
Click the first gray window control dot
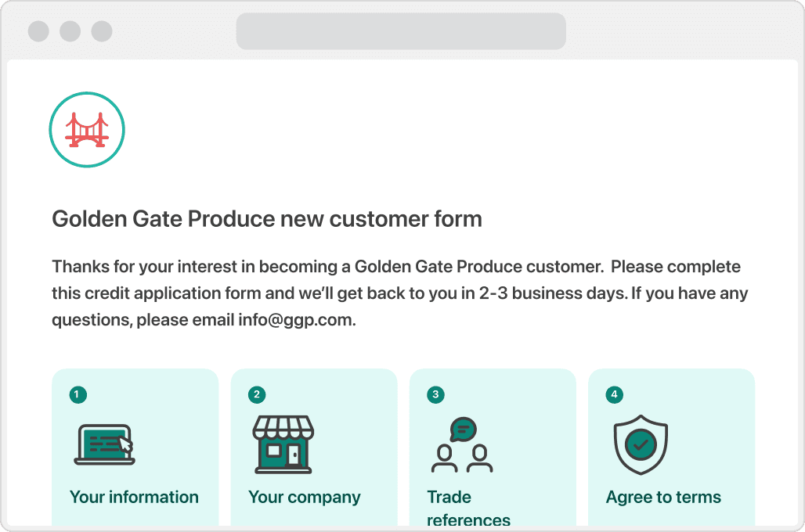[38, 31]
